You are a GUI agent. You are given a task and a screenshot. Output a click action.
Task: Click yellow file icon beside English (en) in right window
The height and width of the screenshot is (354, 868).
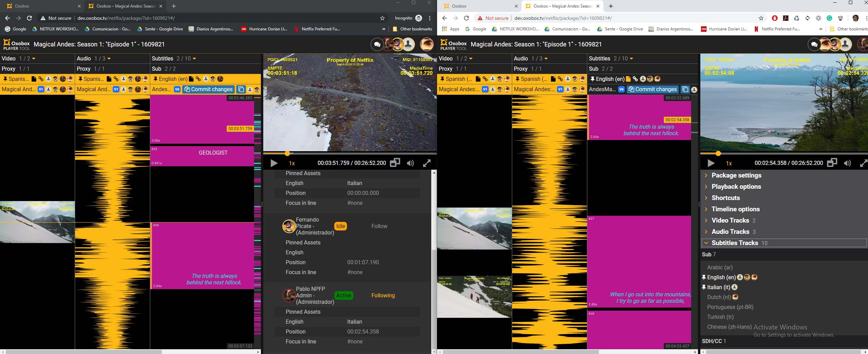point(628,79)
